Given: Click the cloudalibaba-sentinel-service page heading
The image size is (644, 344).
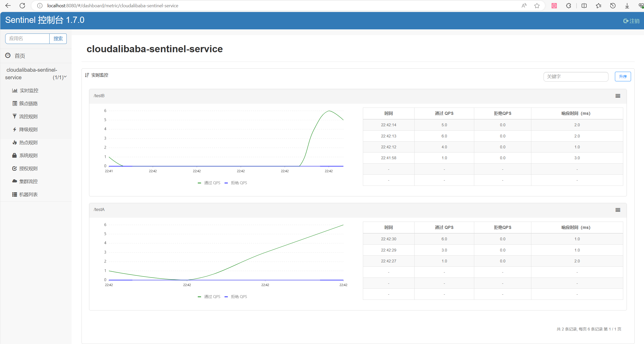Looking at the screenshot, I should coord(155,49).
